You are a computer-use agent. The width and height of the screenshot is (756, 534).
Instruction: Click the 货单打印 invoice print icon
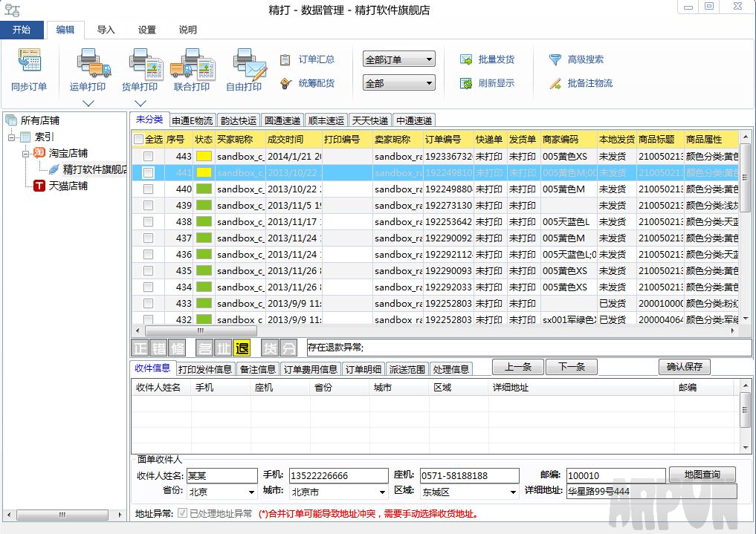click(x=140, y=63)
